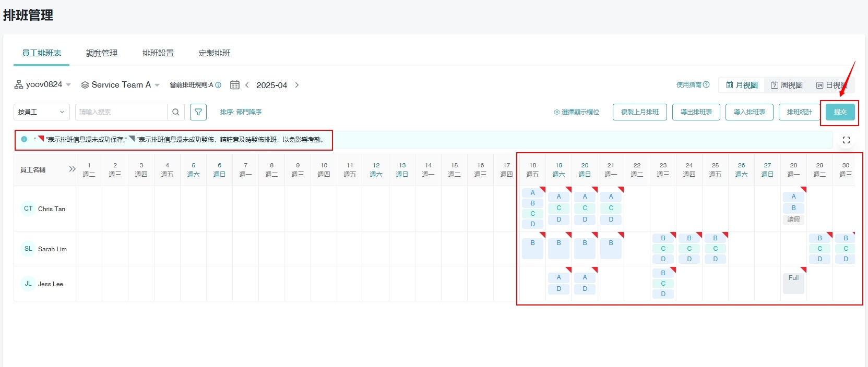
Task: Switch to the 調動管理 tab
Action: [x=102, y=53]
